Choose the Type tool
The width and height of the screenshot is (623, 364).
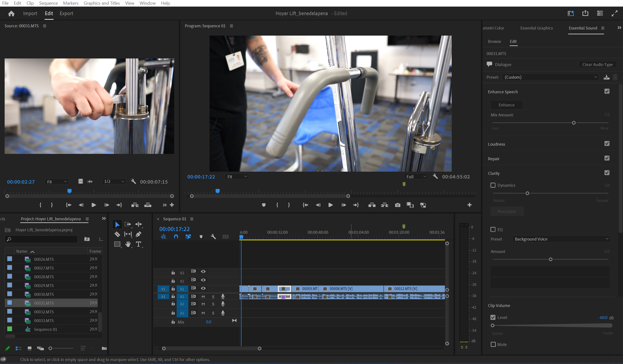click(139, 244)
